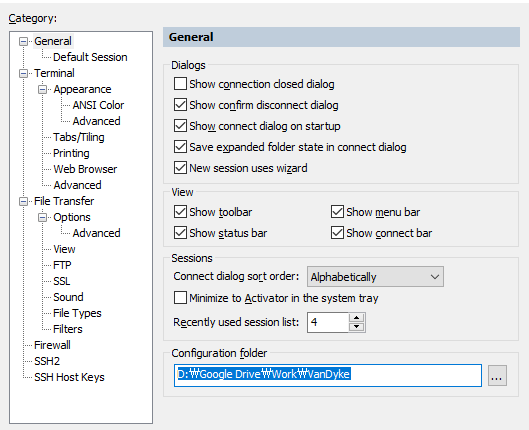Screen dimensions: 529x430
Task: Collapse the General tree node
Action: pos(23,41)
